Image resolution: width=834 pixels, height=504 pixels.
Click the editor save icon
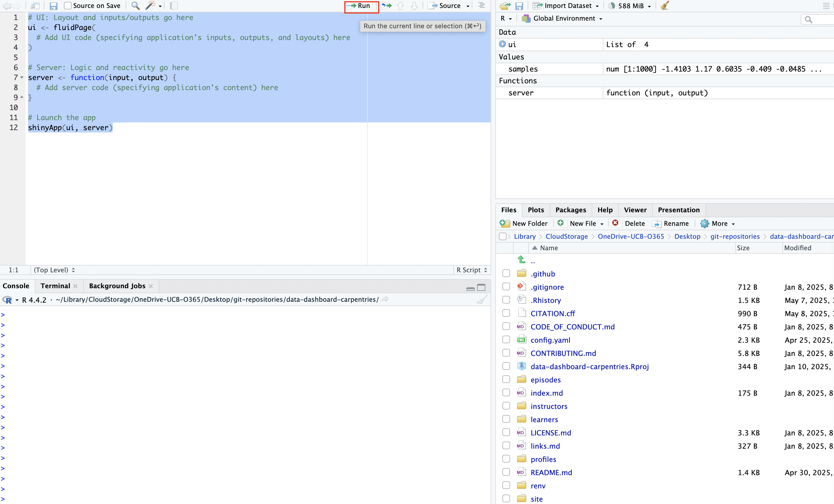click(54, 6)
